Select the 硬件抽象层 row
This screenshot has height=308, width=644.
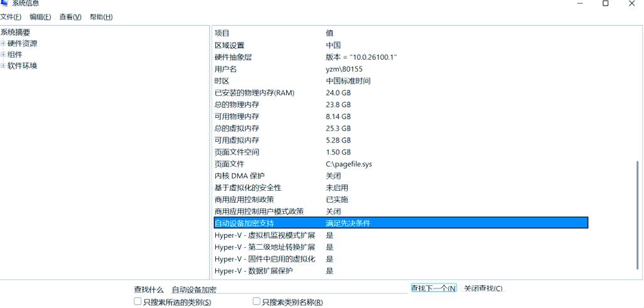(401, 57)
